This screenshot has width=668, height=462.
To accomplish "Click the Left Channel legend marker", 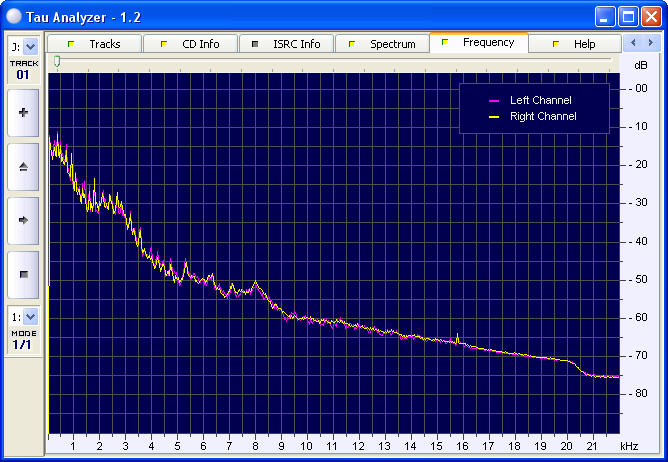I will tap(492, 101).
